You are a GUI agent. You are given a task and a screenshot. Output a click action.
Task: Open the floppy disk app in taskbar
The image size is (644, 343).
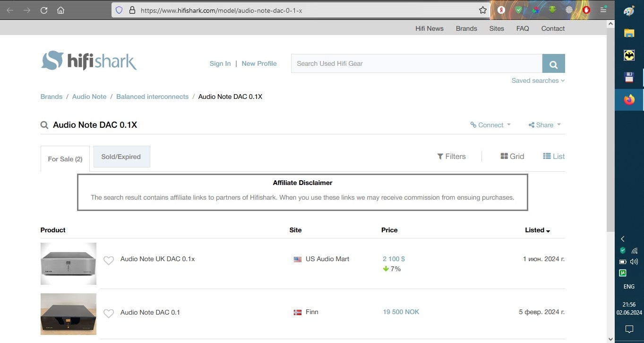pos(629,78)
